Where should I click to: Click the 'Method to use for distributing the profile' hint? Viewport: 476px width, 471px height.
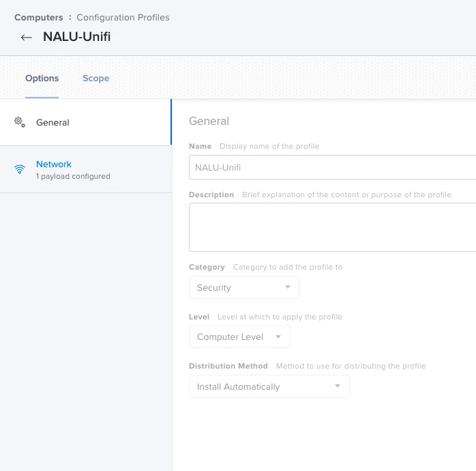351,366
